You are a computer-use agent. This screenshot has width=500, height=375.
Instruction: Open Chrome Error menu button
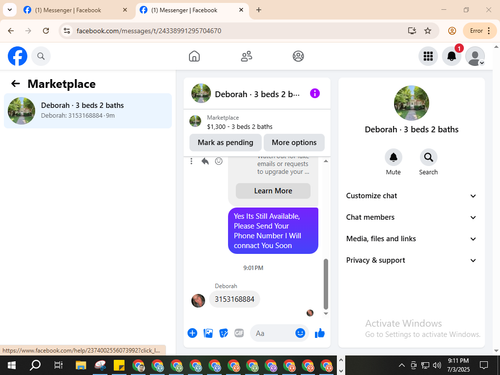480,31
